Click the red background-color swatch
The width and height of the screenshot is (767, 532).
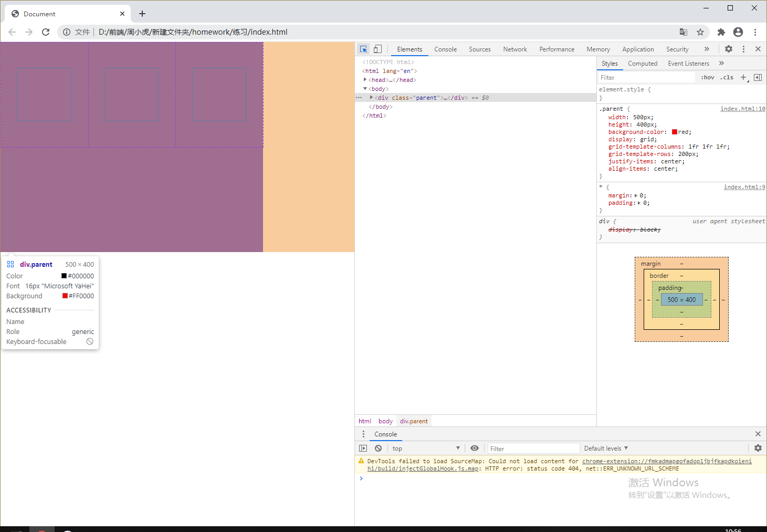675,132
